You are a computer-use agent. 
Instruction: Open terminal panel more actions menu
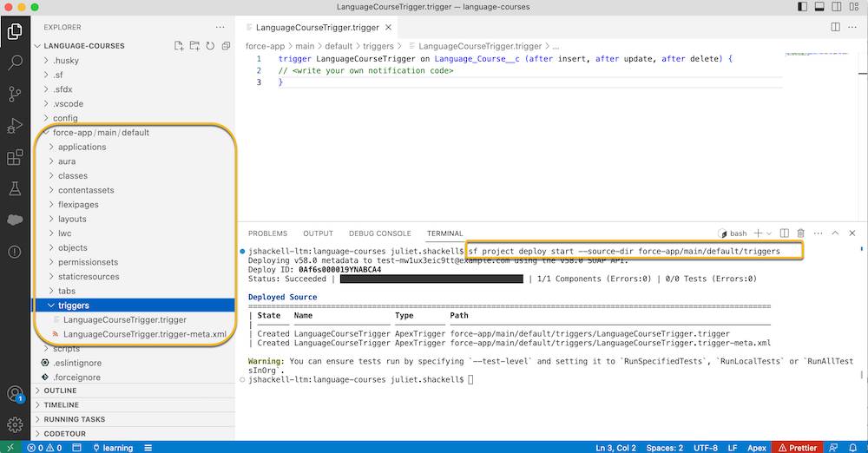pyautogui.click(x=819, y=233)
